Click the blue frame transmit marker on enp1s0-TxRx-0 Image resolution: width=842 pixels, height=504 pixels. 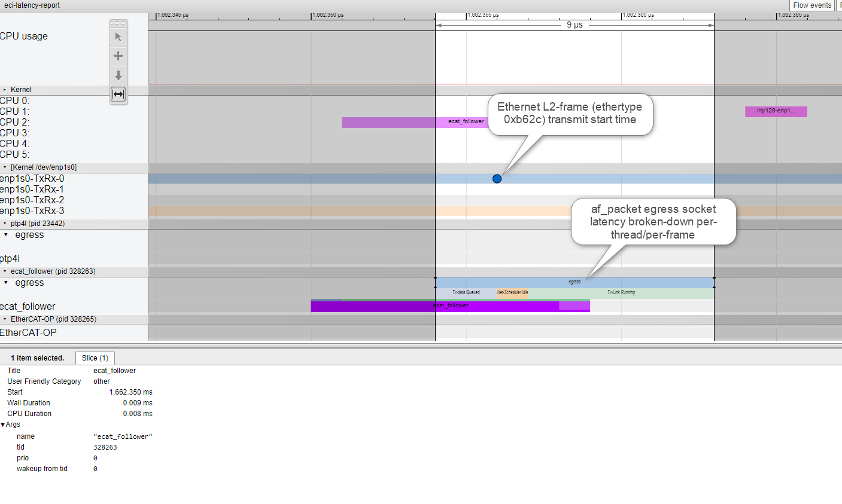tap(497, 179)
